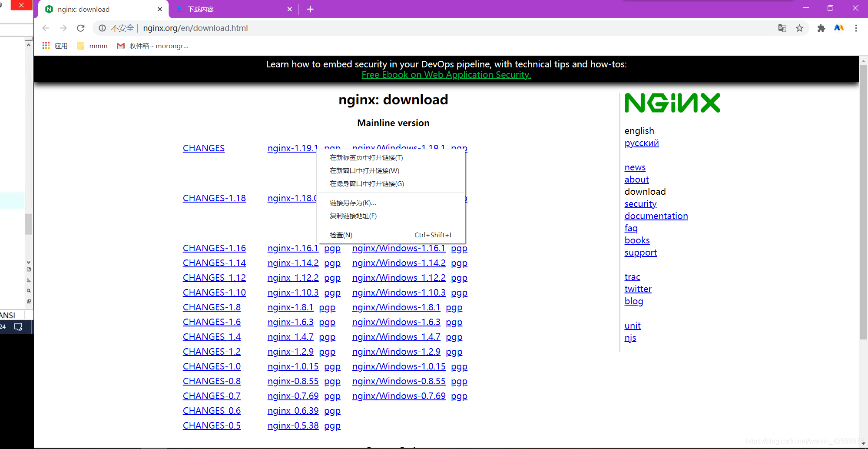868x449 pixels.
Task: Open the mmm bookmarks folder
Action: point(93,46)
